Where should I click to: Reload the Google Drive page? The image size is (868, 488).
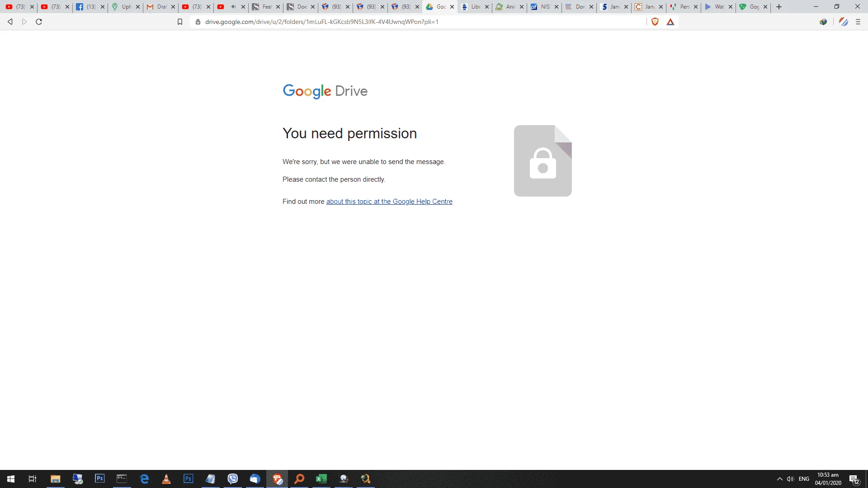click(39, 22)
